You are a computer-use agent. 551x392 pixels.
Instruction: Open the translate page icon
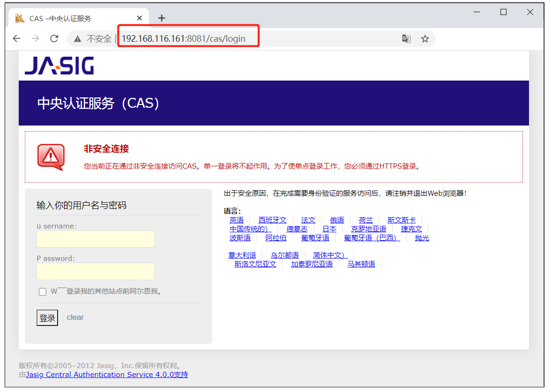(x=406, y=39)
